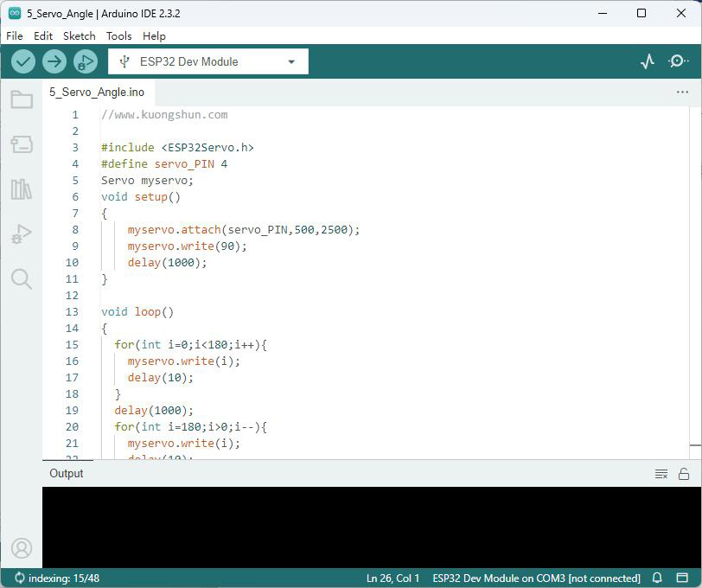Click the Upload arrow button
Viewport: 702px width, 588px height.
pos(54,61)
